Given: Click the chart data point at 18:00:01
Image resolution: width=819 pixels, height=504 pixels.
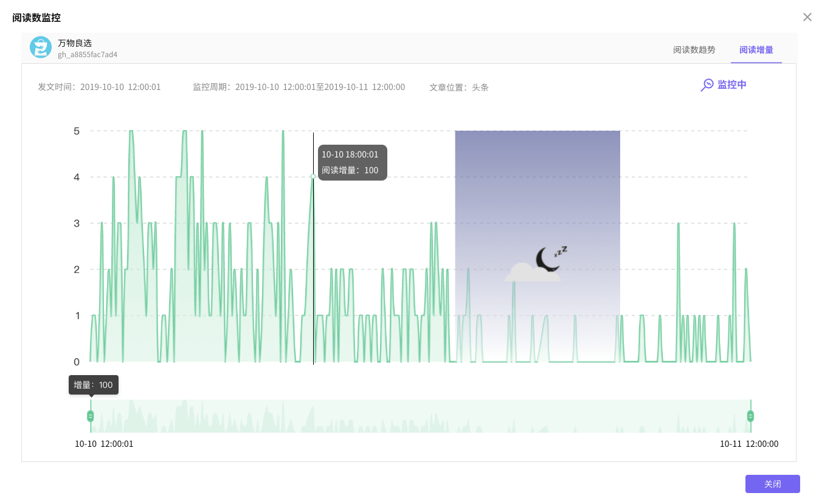Looking at the screenshot, I should click(313, 176).
